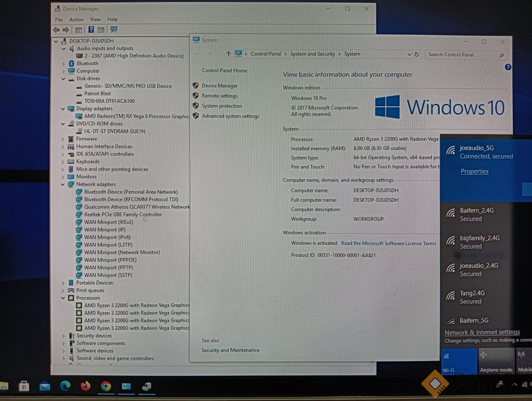This screenshot has width=532, height=401.
Task: Click the Search Control Panel field
Action: coord(462,55)
